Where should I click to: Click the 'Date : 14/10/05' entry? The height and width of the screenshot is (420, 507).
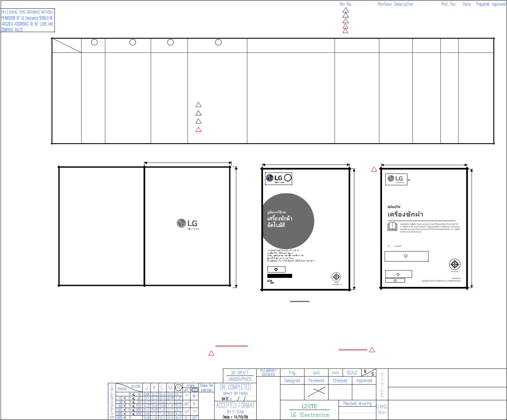(235, 417)
